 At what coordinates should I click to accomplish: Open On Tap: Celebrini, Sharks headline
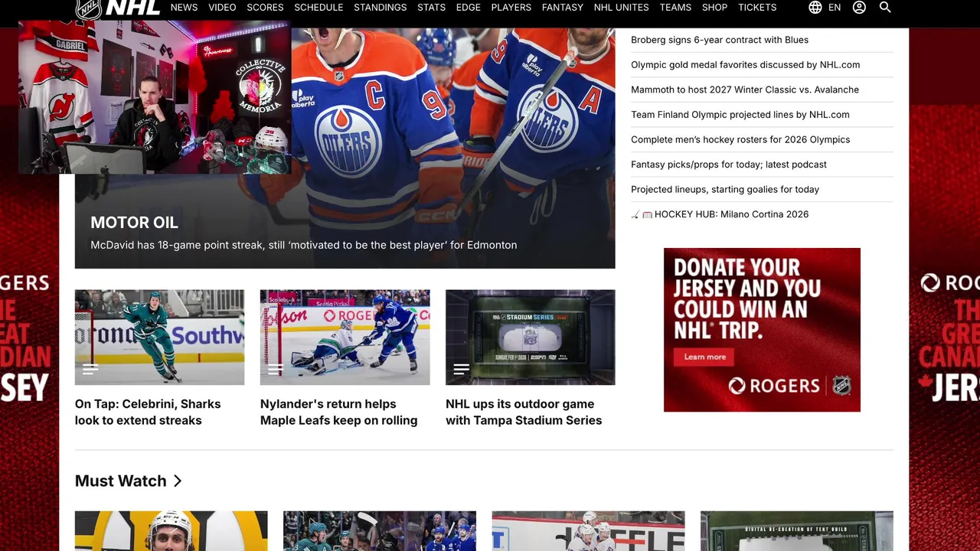coord(148,412)
